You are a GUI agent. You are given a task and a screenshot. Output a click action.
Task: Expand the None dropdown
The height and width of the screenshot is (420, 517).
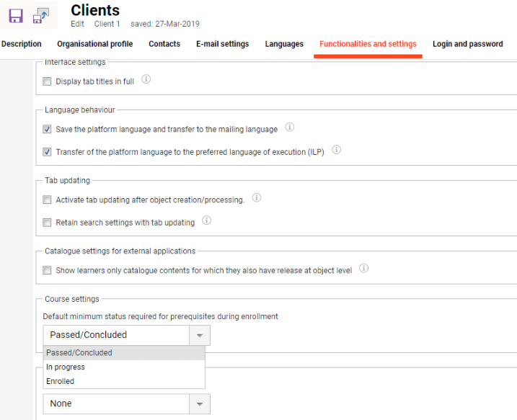(x=199, y=404)
